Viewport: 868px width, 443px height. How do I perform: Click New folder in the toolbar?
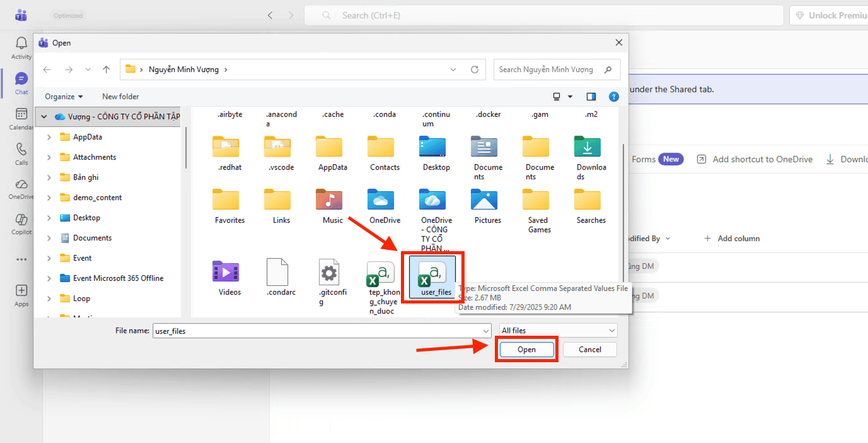point(120,97)
